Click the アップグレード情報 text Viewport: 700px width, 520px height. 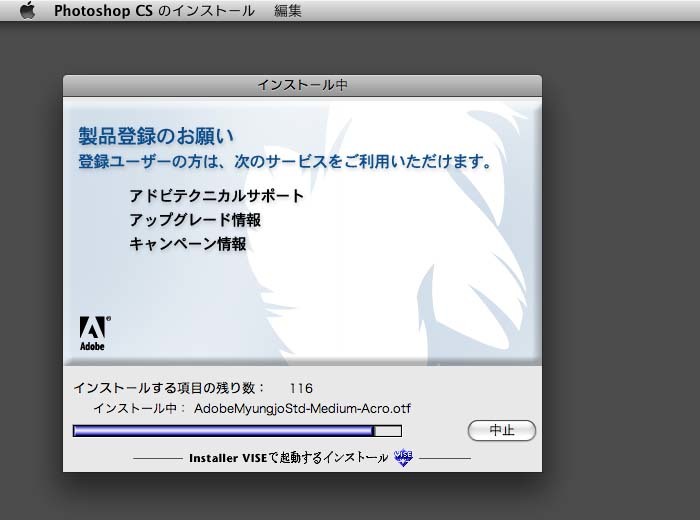click(195, 220)
